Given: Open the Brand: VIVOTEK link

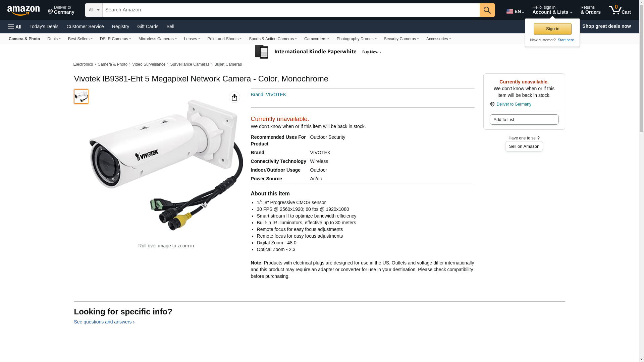Looking at the screenshot, I should pyautogui.click(x=268, y=95).
